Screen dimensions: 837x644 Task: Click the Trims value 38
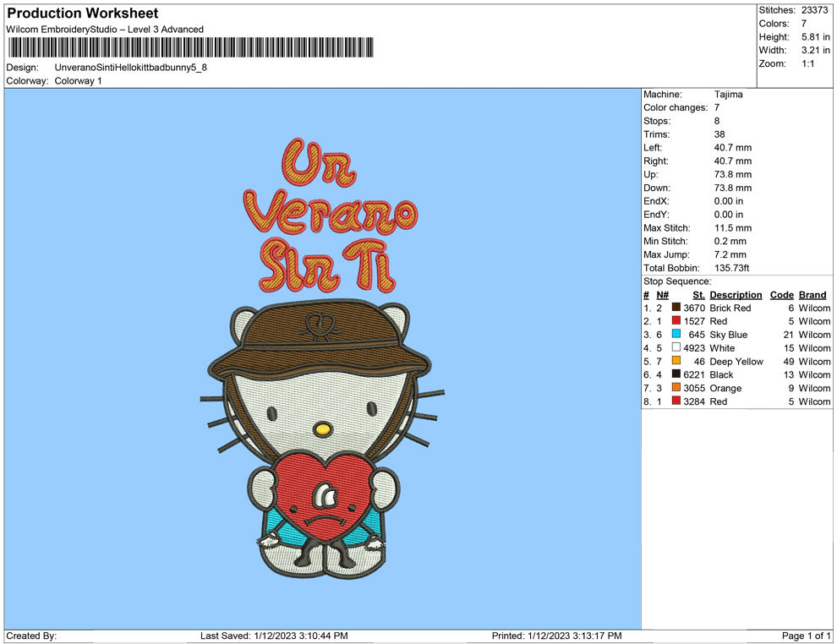719,134
